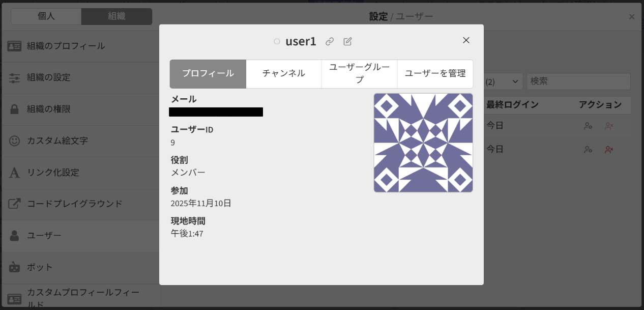Click the status circle beside user1
The image size is (644, 310).
point(276,41)
